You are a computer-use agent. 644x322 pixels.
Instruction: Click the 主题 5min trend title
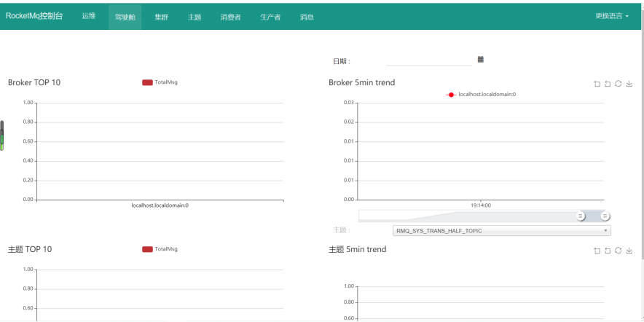tap(357, 249)
